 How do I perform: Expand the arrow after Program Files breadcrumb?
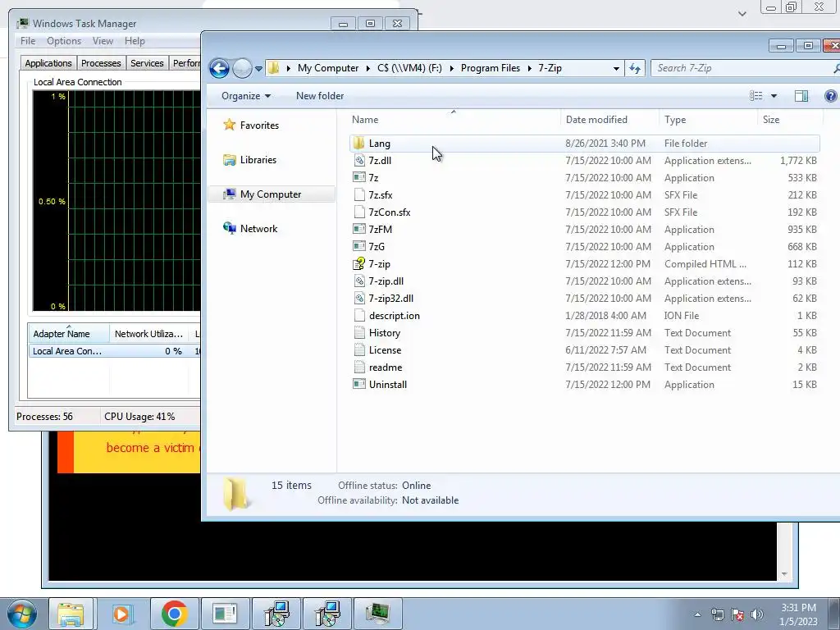click(x=529, y=68)
